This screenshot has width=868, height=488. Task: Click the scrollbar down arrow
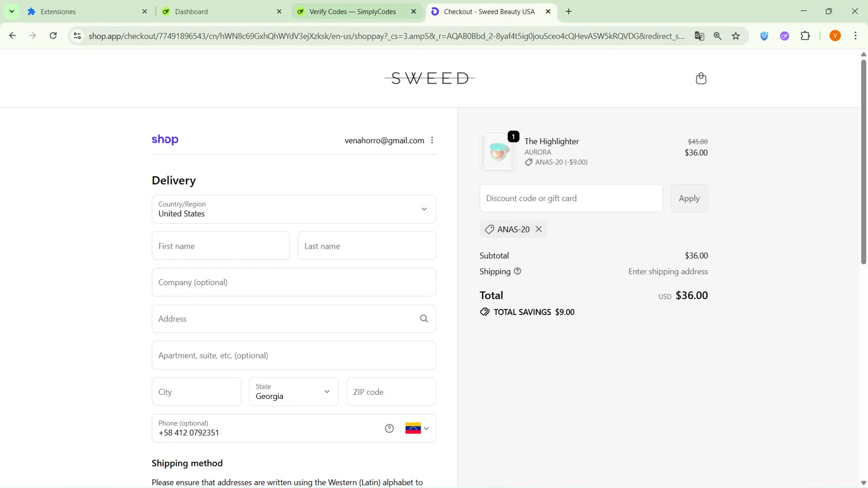click(x=863, y=483)
